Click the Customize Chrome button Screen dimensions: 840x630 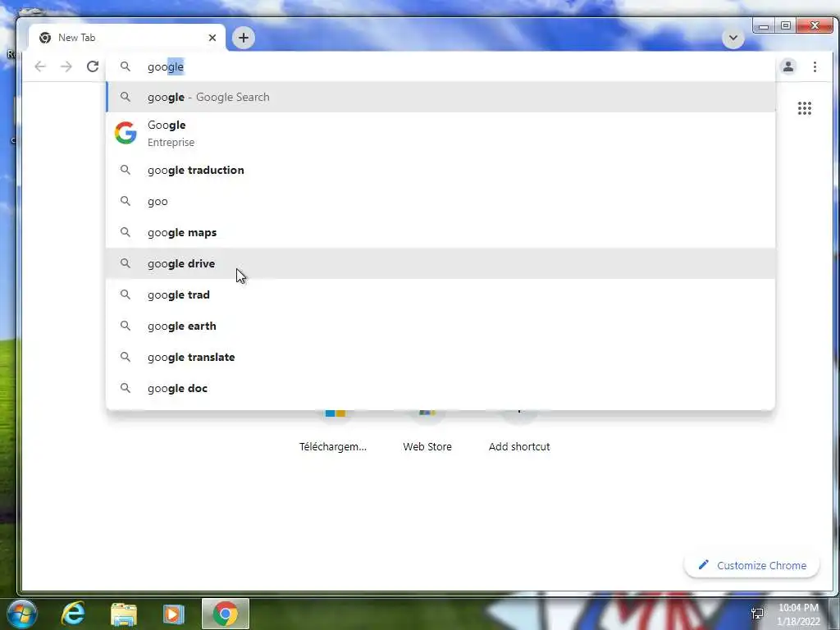tap(751, 565)
